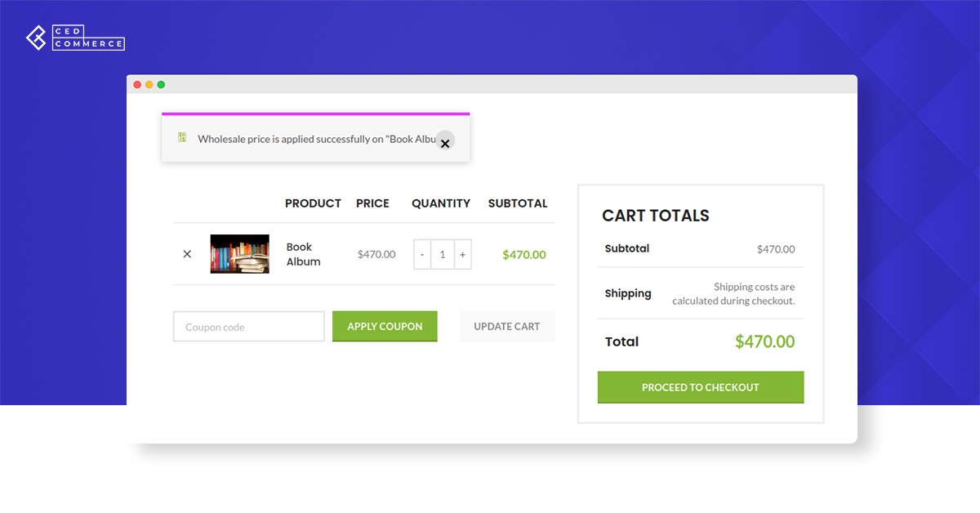Click the Shipping costs calculated during checkout text

(733, 294)
